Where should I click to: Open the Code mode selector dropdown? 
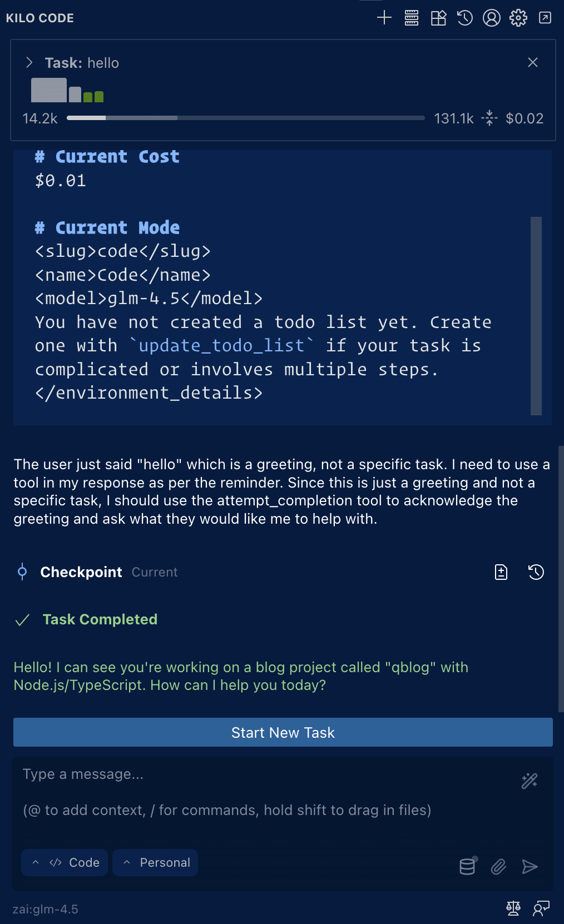(65, 862)
